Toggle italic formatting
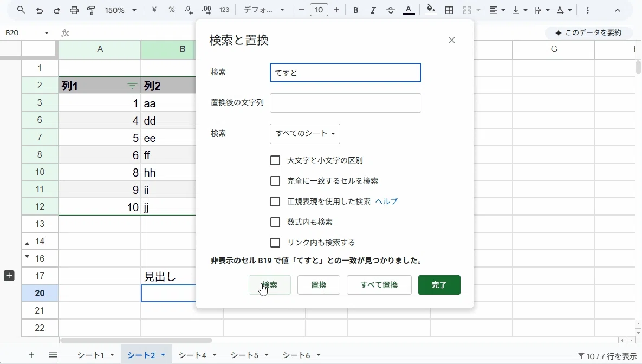This screenshot has width=642, height=364. click(x=373, y=10)
